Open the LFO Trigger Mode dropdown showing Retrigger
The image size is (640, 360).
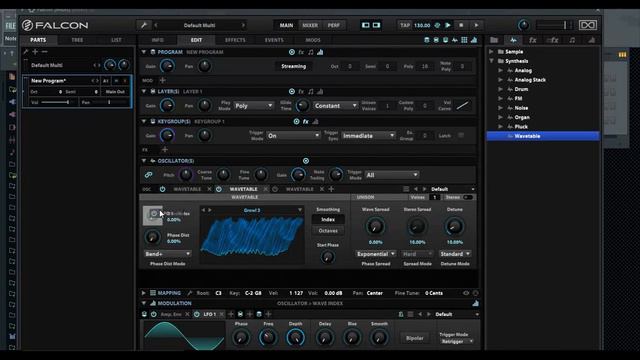pos(457,341)
